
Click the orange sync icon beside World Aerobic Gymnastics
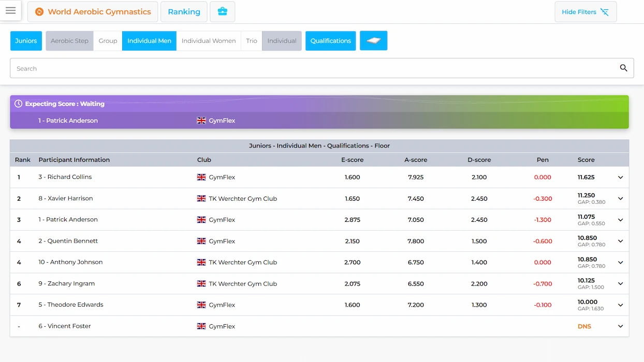coord(39,11)
